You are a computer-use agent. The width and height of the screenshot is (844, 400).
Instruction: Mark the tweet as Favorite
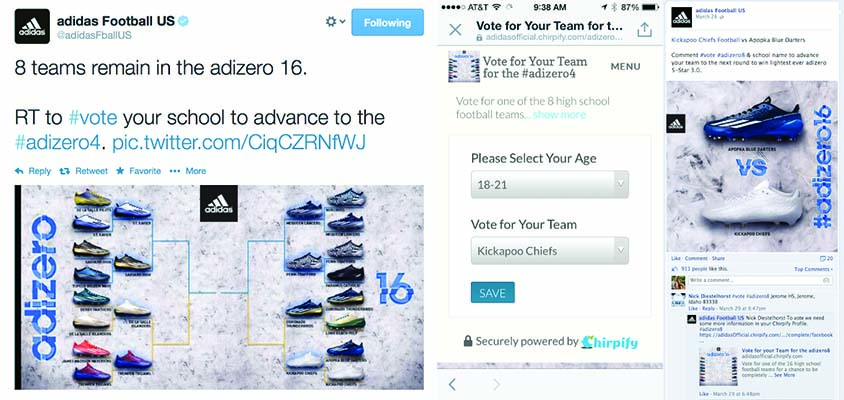(138, 171)
